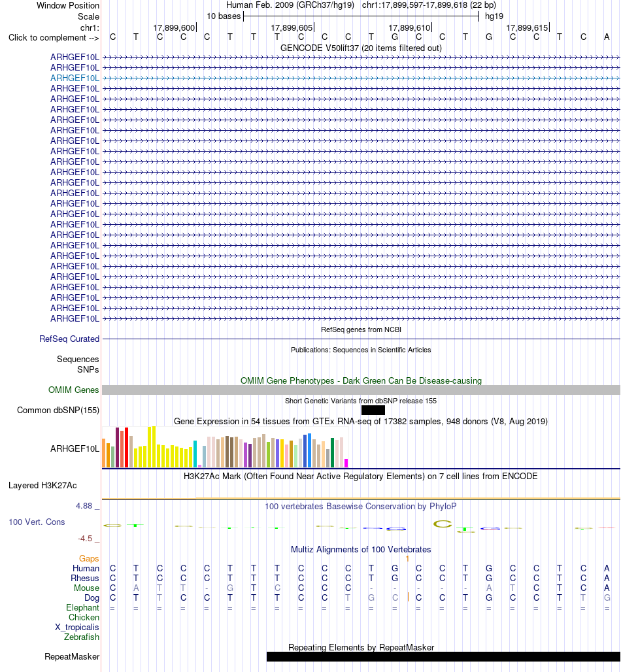The image size is (621, 672).
Task: Click the Rhesus alignment row label
Action: 85,578
